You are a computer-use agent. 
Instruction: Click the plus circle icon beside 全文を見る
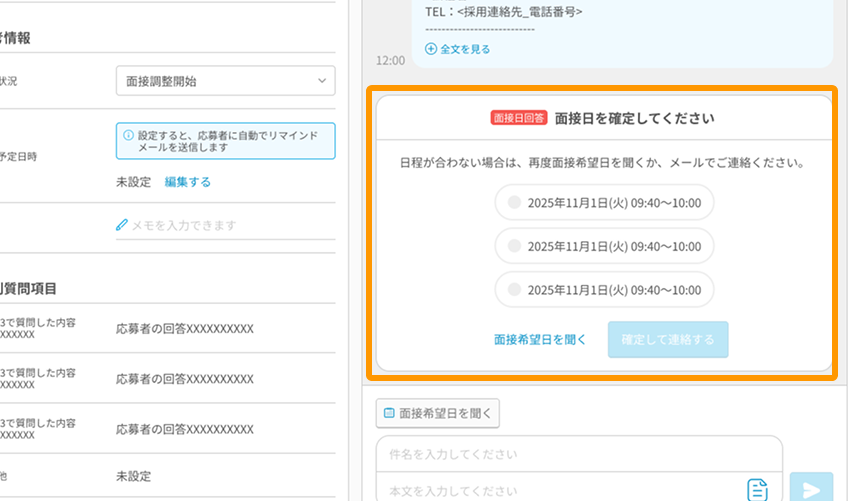coord(430,49)
